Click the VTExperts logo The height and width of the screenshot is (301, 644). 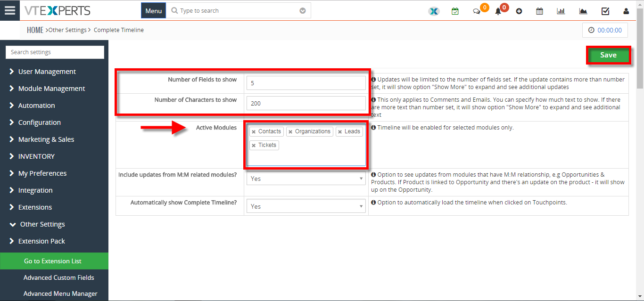57,10
